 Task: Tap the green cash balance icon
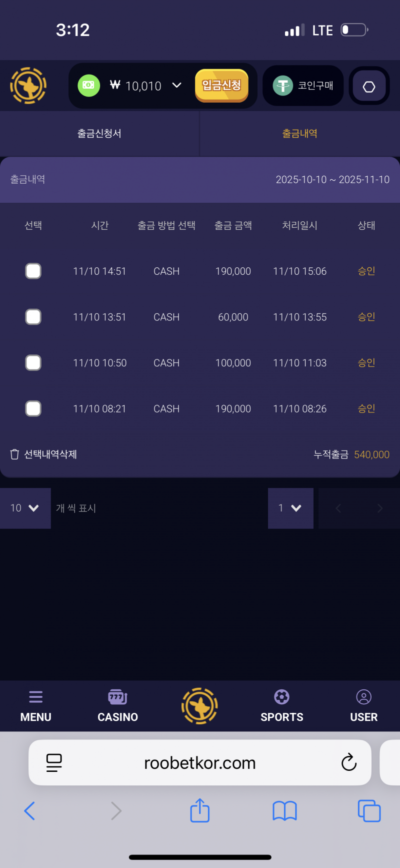pos(88,86)
